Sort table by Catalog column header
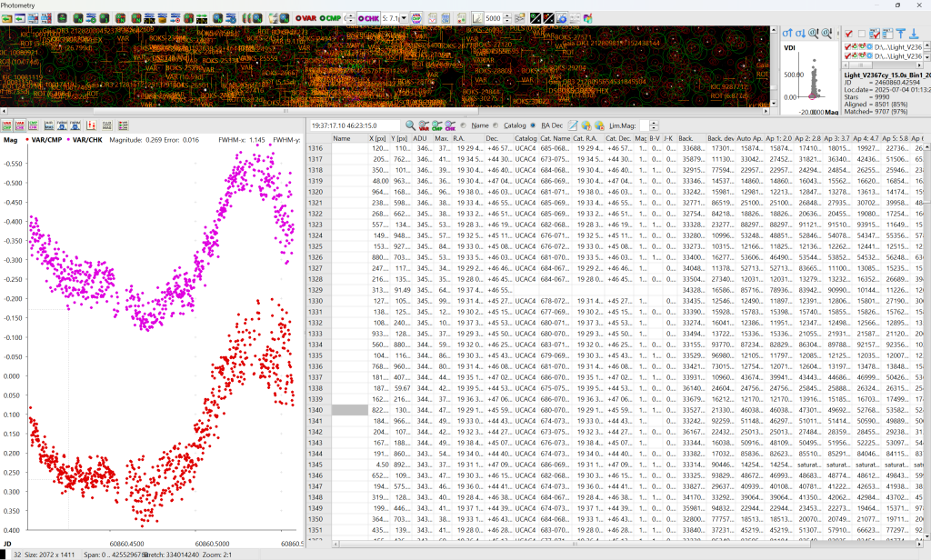Viewport: 931px width, 560px height. coord(526,139)
